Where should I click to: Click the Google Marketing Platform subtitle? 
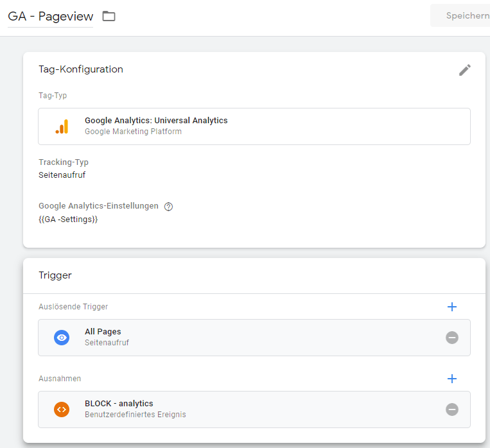(133, 132)
